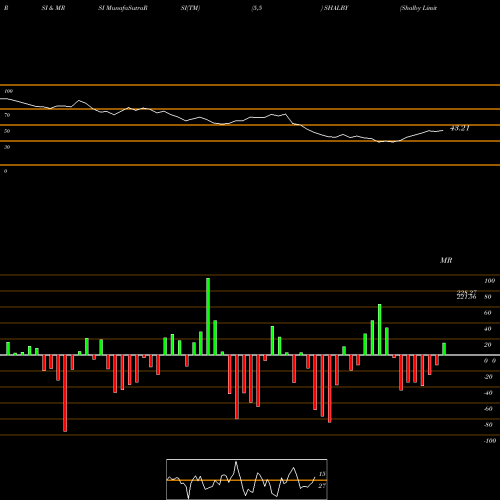Click the -80 label on MR axis
Image resolution: width=500 pixels, height=500 pixels.
click(x=488, y=425)
